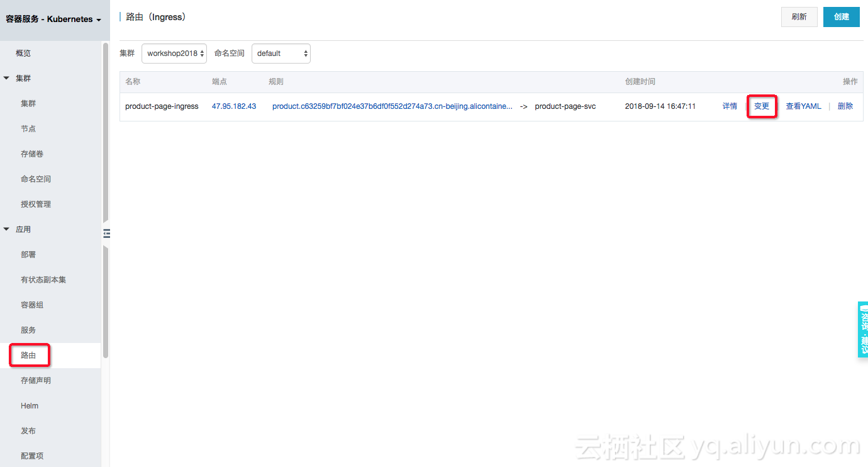
Task: Click the 端点 column header
Action: tap(220, 82)
